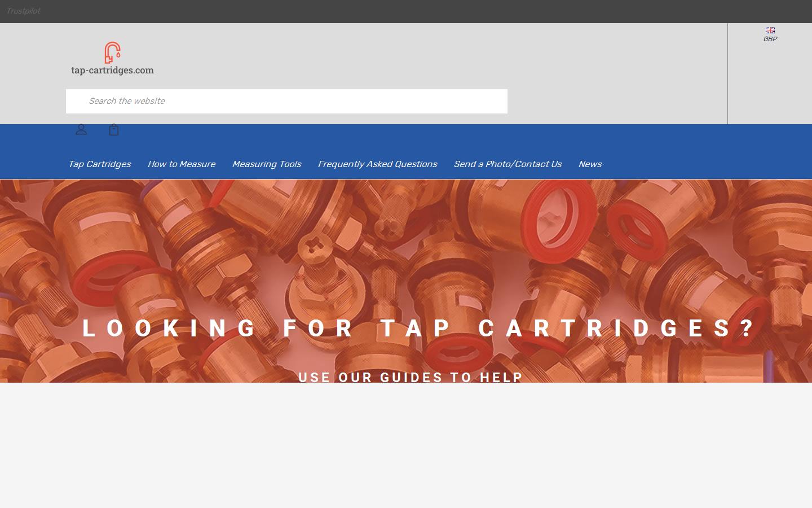Click the Trustpilot link in top bar

[23, 11]
